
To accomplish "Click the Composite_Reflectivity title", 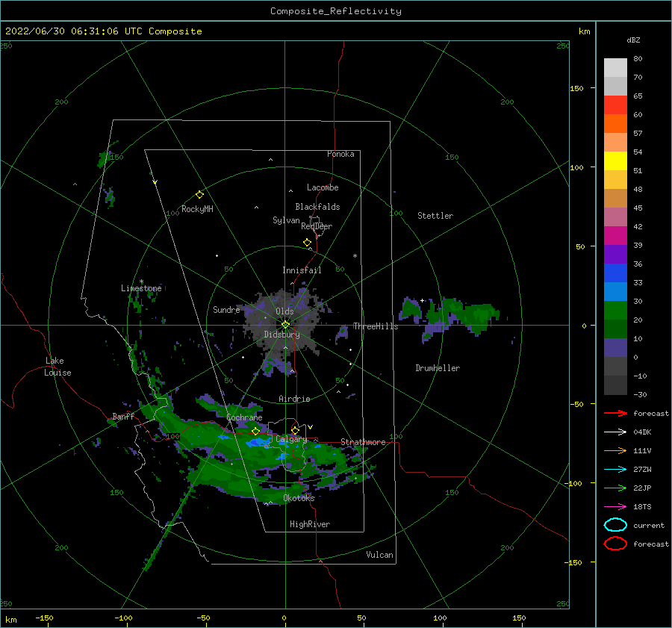I will pos(336,11).
